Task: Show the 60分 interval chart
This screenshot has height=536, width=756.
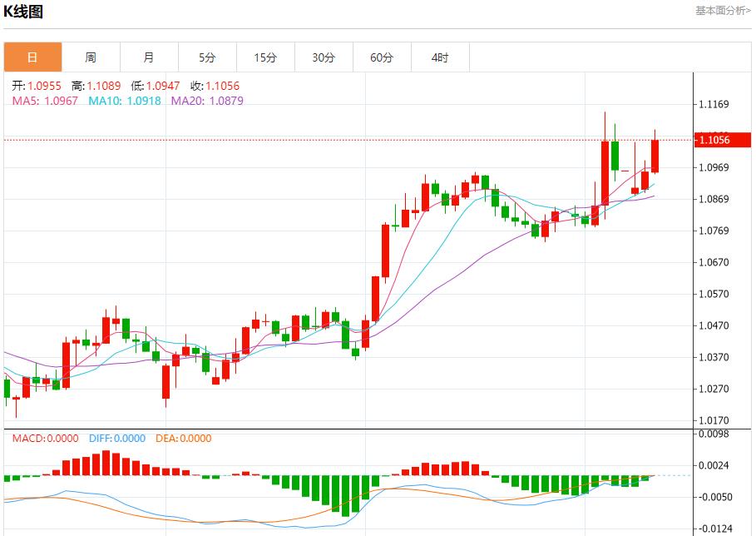Action: tap(382, 57)
